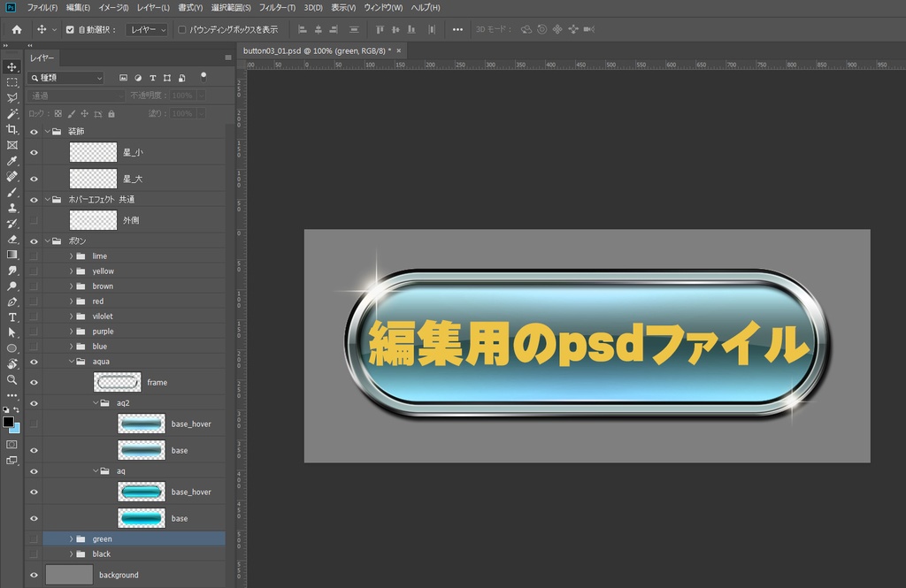Collapse the aqua layer group

click(x=71, y=362)
